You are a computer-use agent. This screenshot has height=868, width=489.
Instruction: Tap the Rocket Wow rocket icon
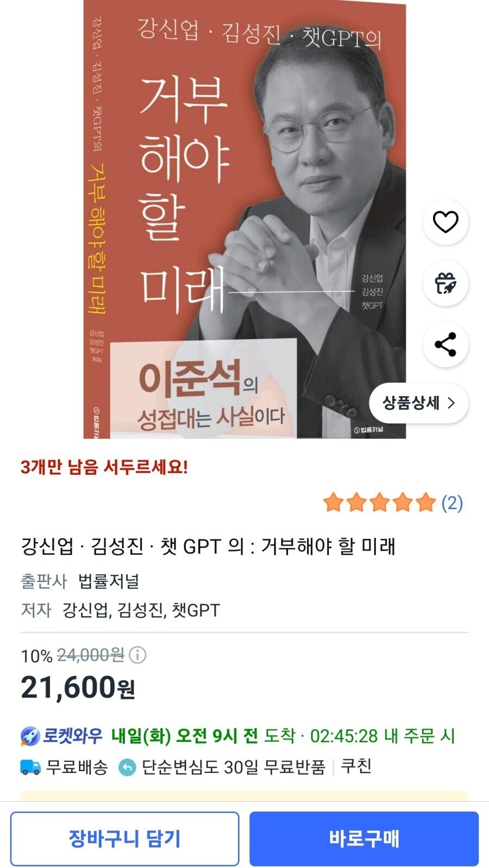click(30, 736)
